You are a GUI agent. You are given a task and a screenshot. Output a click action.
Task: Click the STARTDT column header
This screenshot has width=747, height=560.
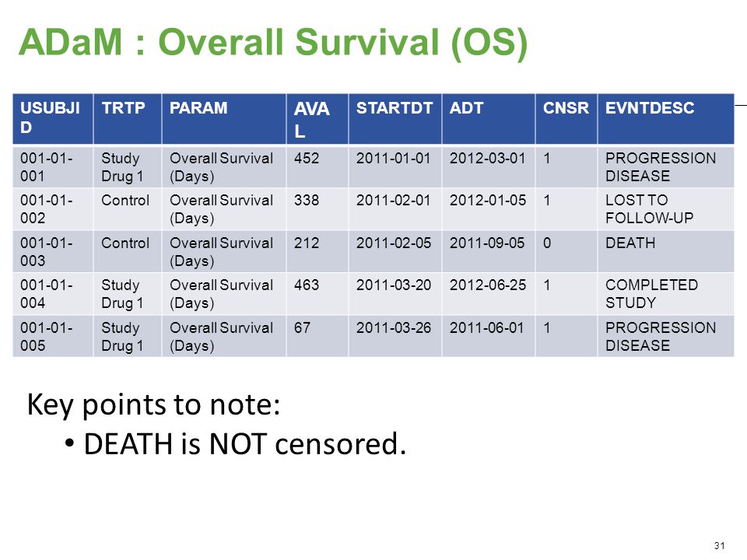pyautogui.click(x=395, y=119)
